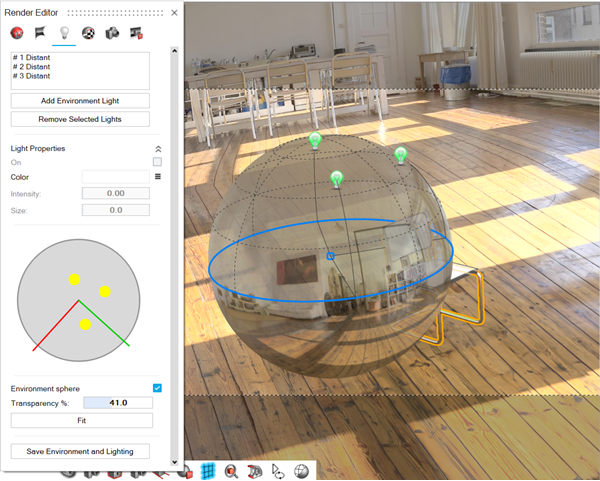This screenshot has width=600, height=481.
Task: Click Add Environment Light button
Action: pyautogui.click(x=80, y=100)
